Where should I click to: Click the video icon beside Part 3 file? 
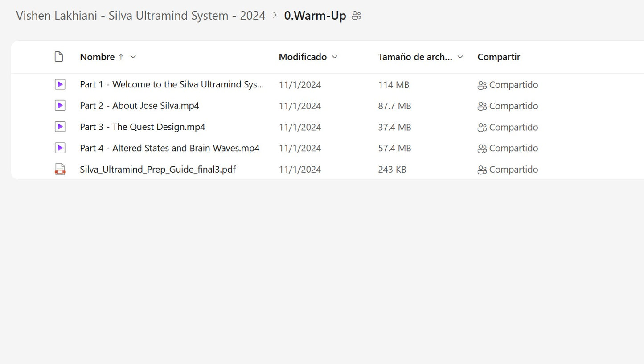point(60,127)
